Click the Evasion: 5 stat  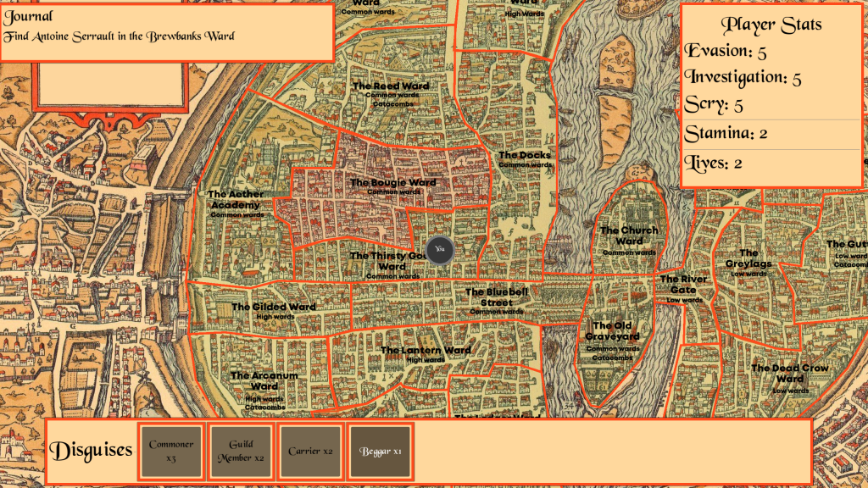726,51
